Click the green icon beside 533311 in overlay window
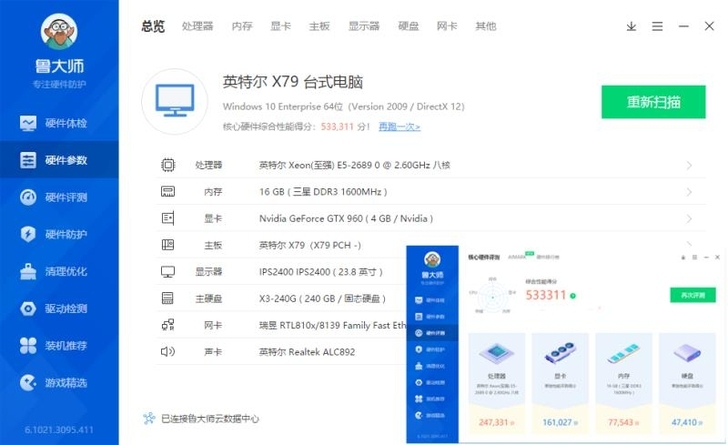728x445 pixels. (573, 296)
